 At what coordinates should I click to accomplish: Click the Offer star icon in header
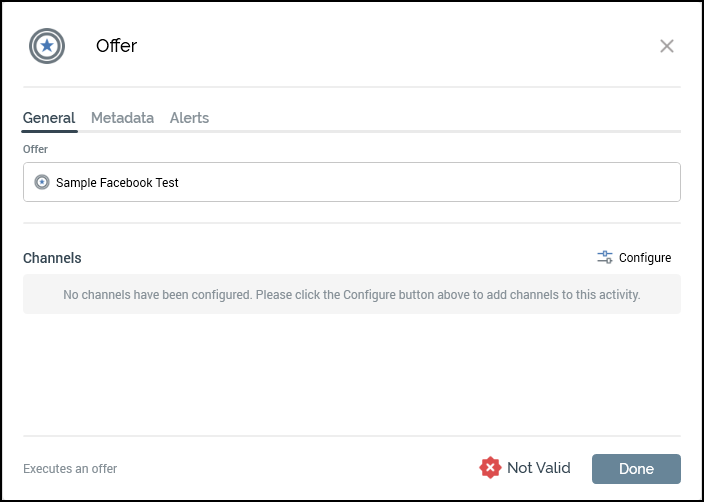(46, 46)
